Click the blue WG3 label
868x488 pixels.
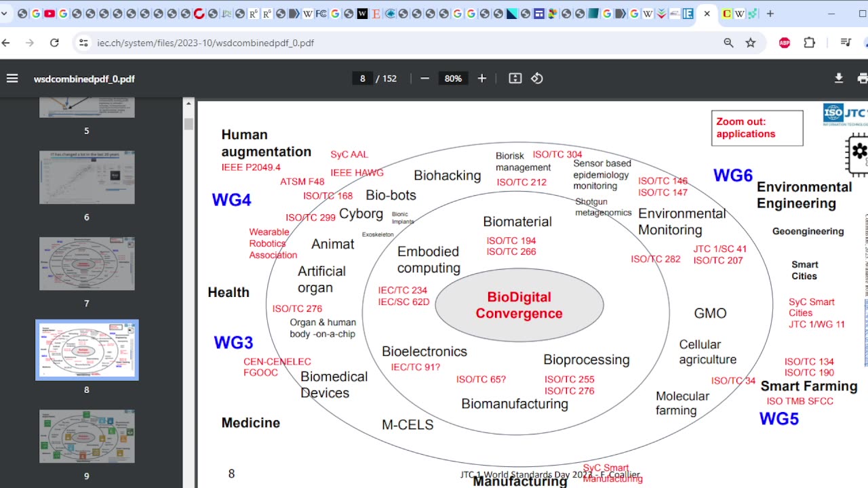(233, 343)
